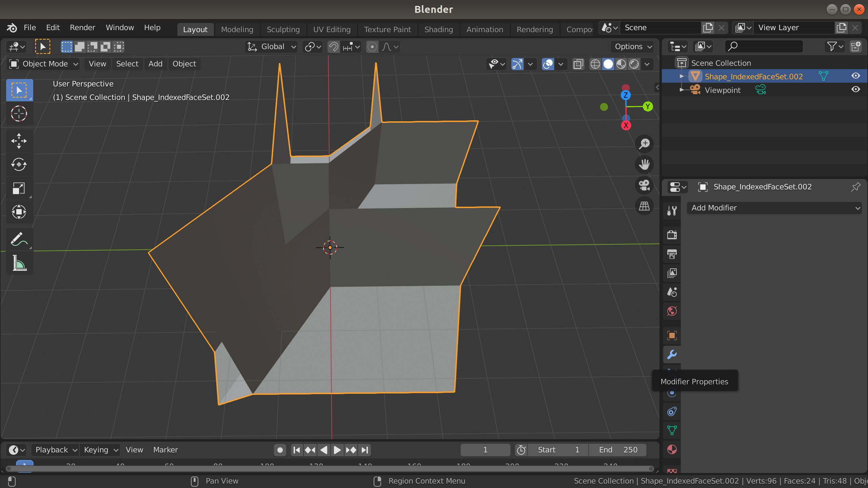Switch to material preview shading
The image size is (868, 488).
[621, 64]
